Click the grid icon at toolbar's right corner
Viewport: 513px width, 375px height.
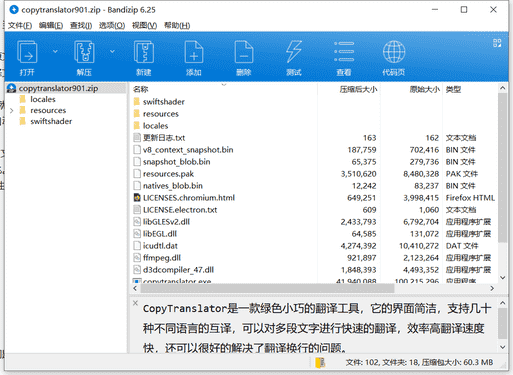[497, 43]
